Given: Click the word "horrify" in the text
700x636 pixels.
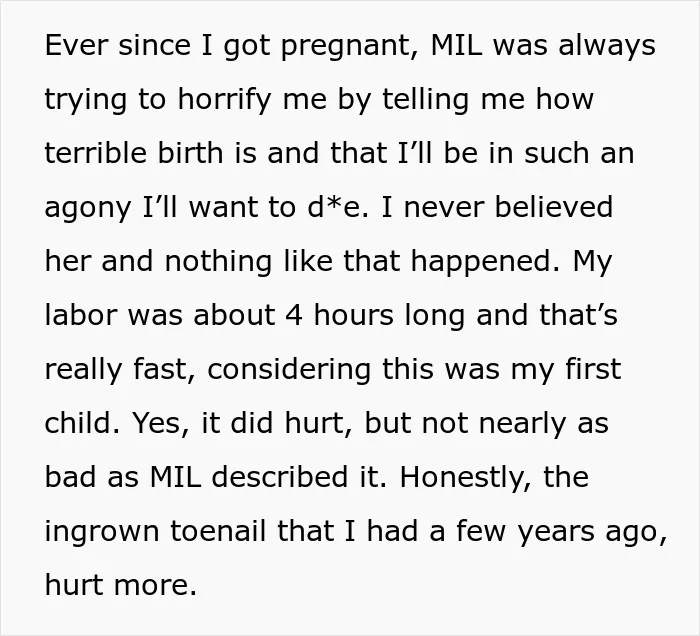Looking at the screenshot, I should (x=225, y=100).
